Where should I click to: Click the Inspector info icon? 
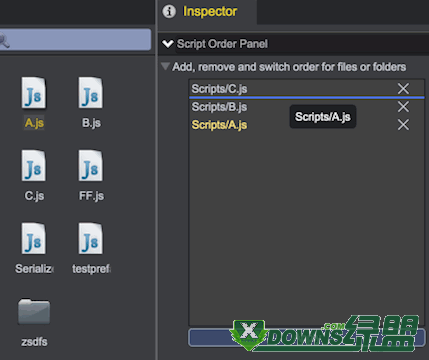click(x=169, y=11)
